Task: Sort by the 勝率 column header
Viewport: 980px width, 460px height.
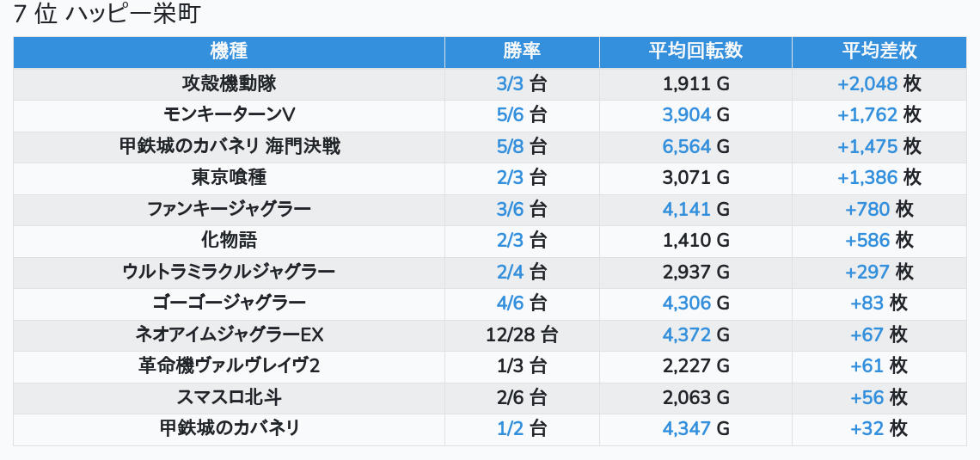Action: point(522,52)
